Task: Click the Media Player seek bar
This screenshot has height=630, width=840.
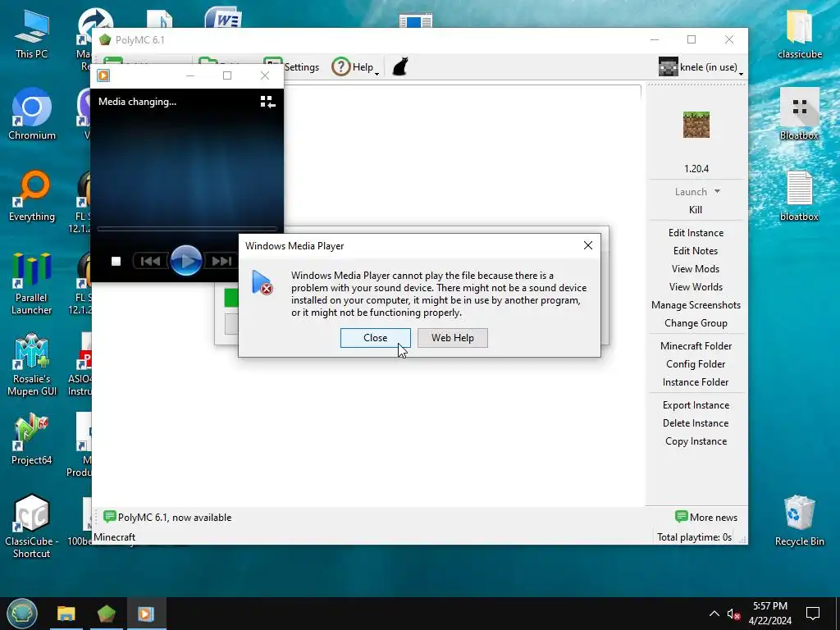Action: [186, 229]
